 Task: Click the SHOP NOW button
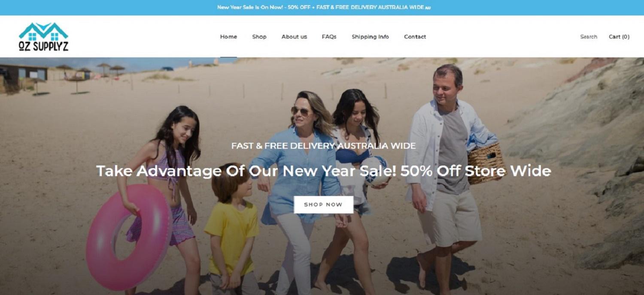(323, 205)
